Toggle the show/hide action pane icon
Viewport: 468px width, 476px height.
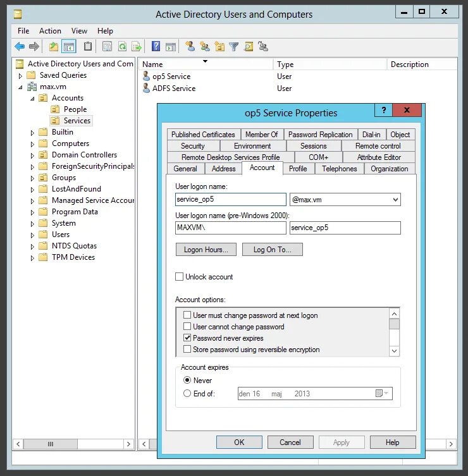(x=171, y=47)
